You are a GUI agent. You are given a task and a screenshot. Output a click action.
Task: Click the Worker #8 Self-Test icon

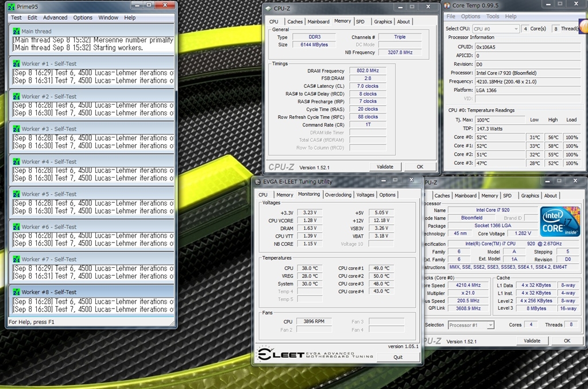coord(16,292)
